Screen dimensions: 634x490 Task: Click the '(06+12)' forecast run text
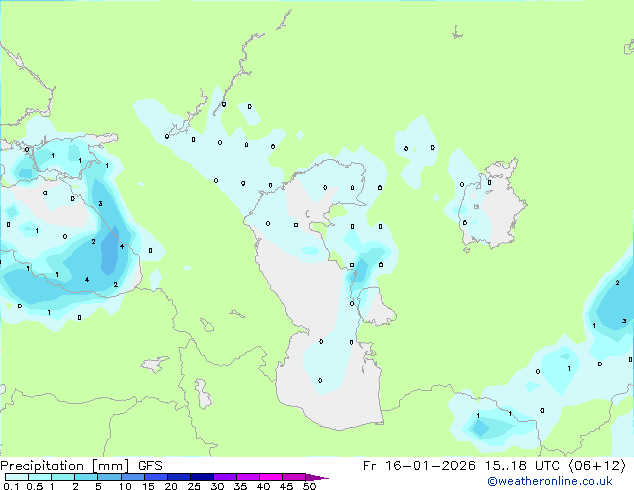(597, 466)
